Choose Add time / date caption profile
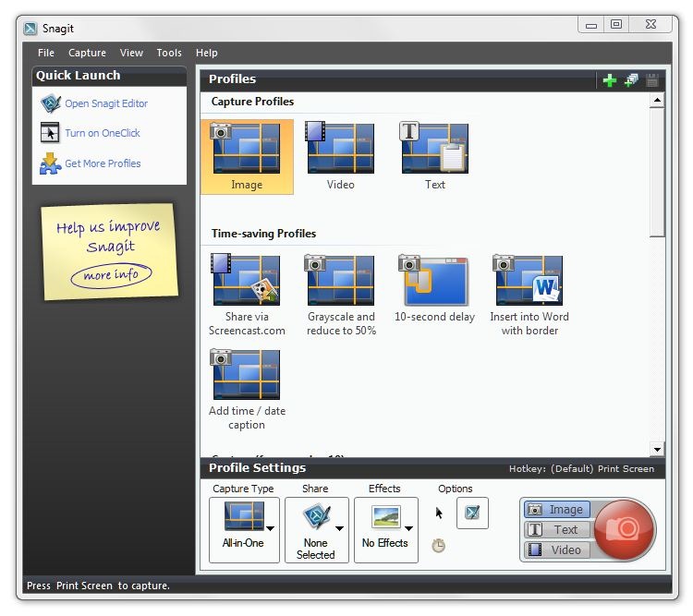Image resolution: width=693 pixels, height=616 pixels. click(247, 390)
